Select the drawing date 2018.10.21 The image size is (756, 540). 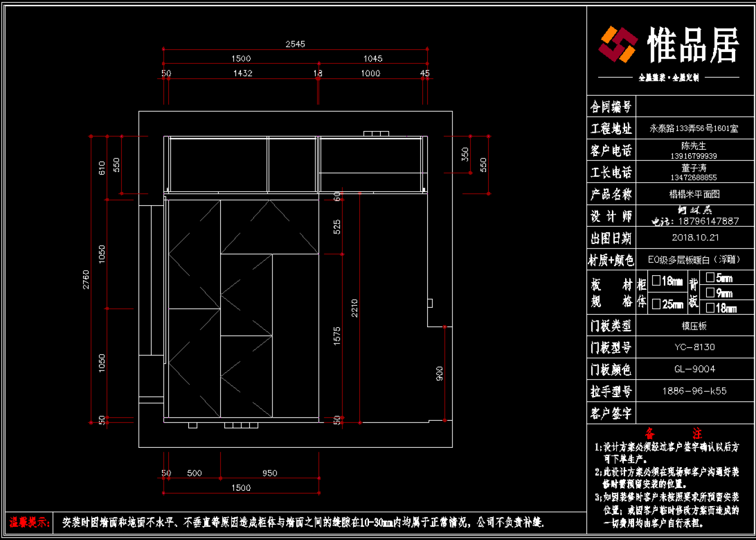coord(695,237)
